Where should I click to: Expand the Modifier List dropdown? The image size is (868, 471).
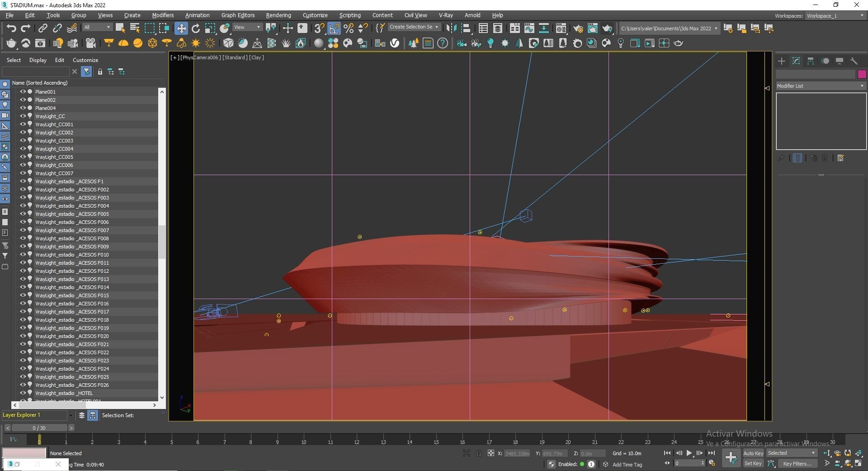821,86
